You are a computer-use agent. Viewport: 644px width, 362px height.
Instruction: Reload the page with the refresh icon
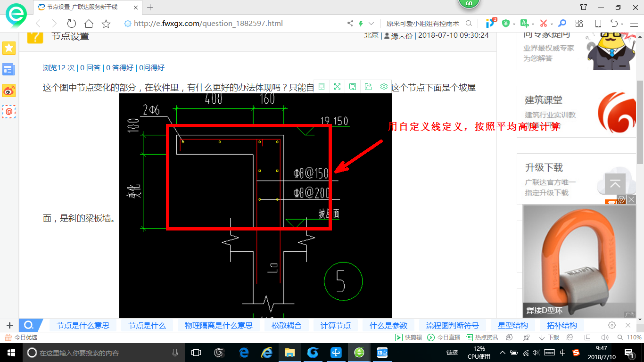[71, 24]
